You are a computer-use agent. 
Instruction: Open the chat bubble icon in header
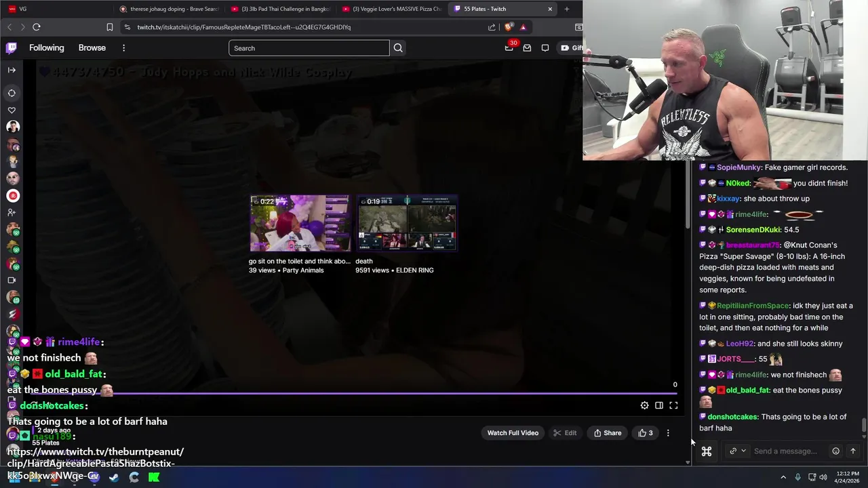coord(545,47)
